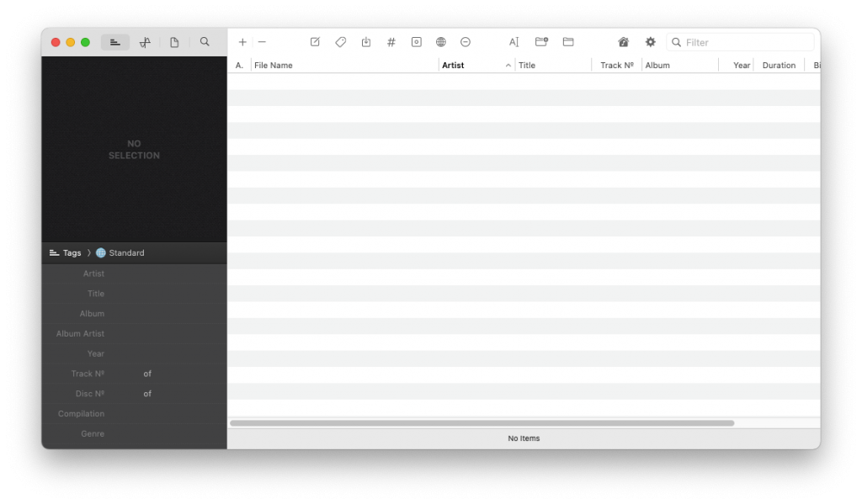
Task: Toggle the Artist column sort direction arrow
Action: (508, 66)
